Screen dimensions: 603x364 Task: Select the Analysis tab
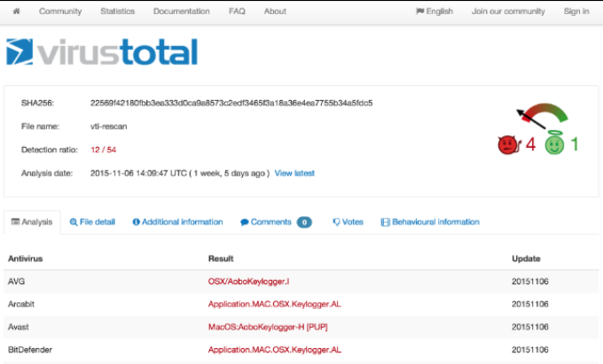[x=32, y=222]
